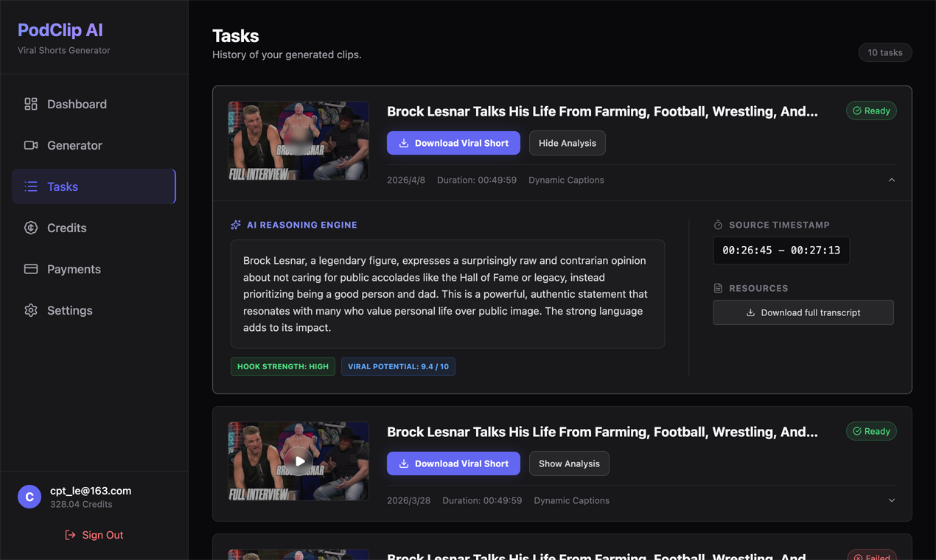Click Duration 00:49:59 on the 2026/3/28 task
Viewport: 936px width, 560px height.
(482, 500)
